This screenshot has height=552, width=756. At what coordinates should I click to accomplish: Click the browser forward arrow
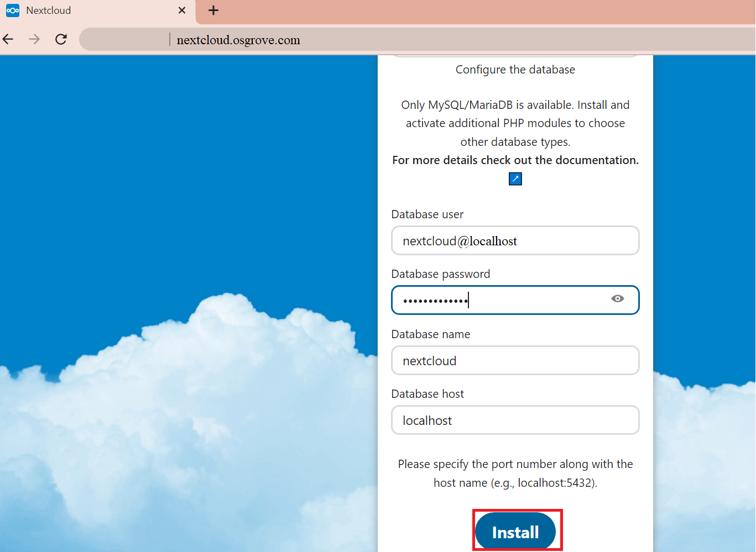(x=34, y=39)
